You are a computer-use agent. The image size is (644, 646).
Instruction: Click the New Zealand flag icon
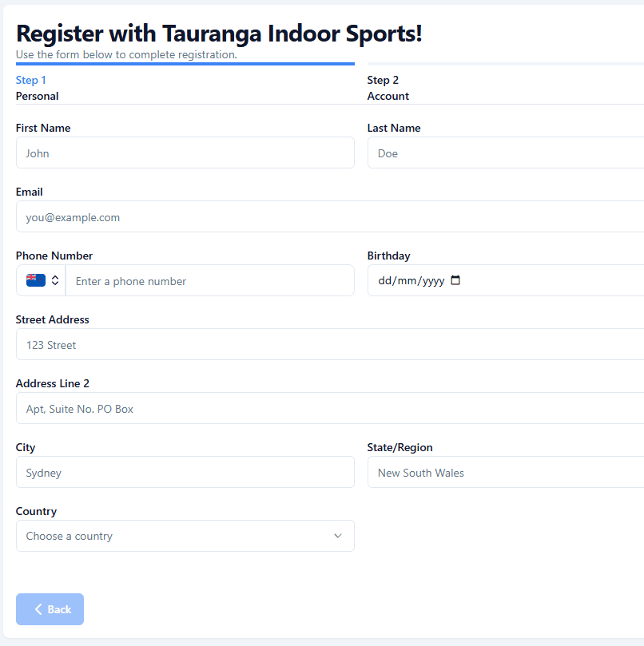pos(36,280)
